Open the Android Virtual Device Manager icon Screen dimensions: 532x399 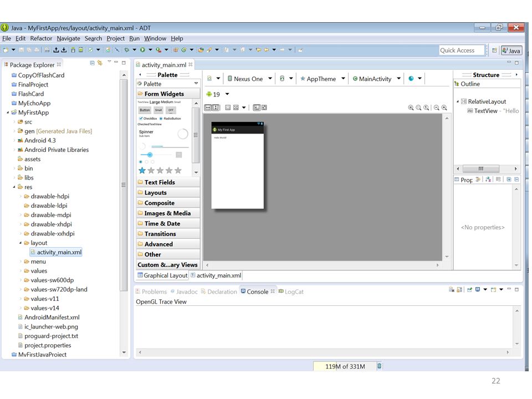tap(81, 50)
